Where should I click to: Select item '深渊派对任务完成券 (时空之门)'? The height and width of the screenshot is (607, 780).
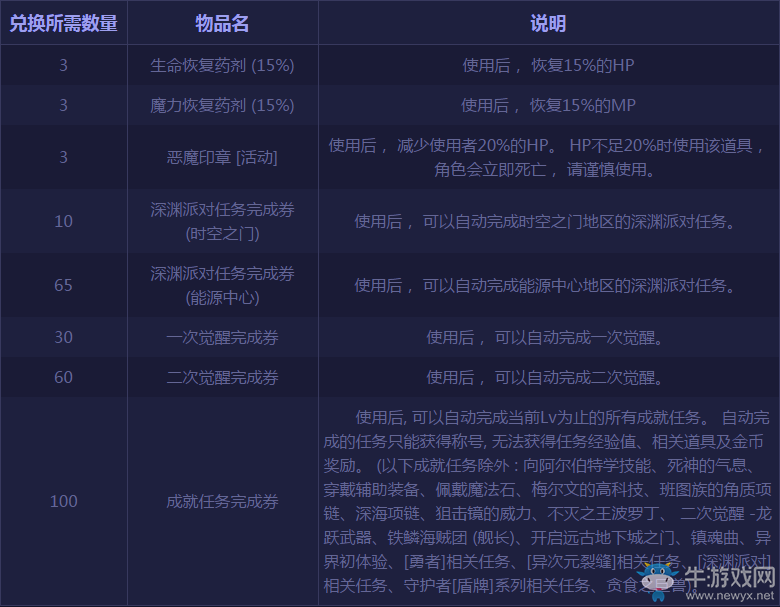coord(222,221)
